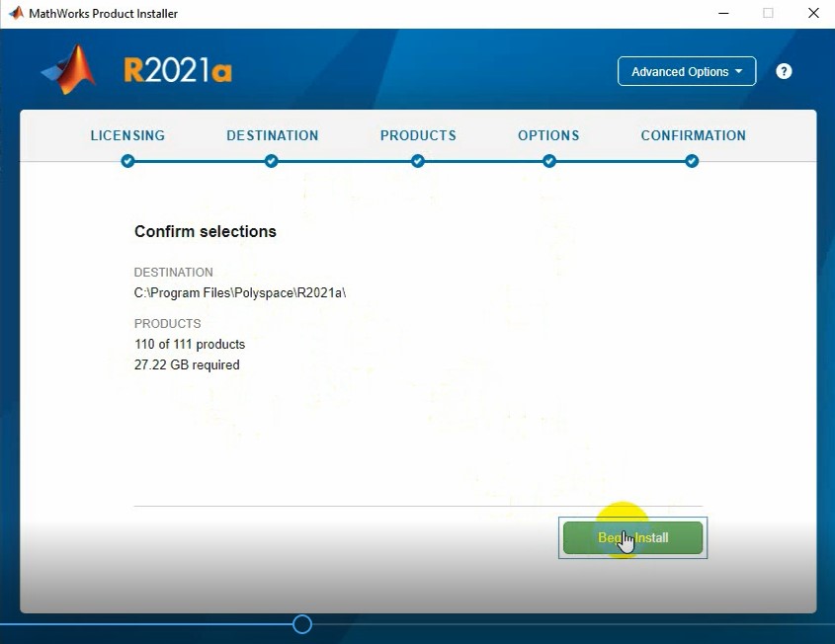Click the checkmark circle under Confirmation

[x=692, y=161]
